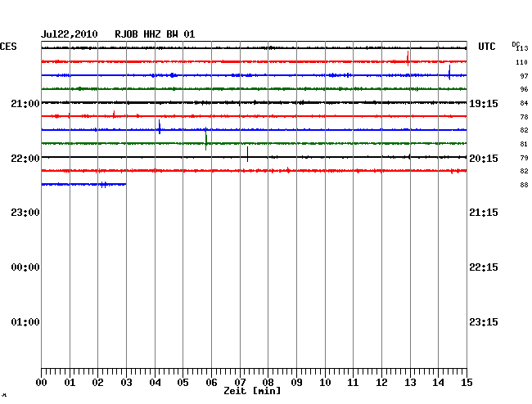The image size is (532, 404).
Task: Click the DC value 84
Action: pos(524,103)
